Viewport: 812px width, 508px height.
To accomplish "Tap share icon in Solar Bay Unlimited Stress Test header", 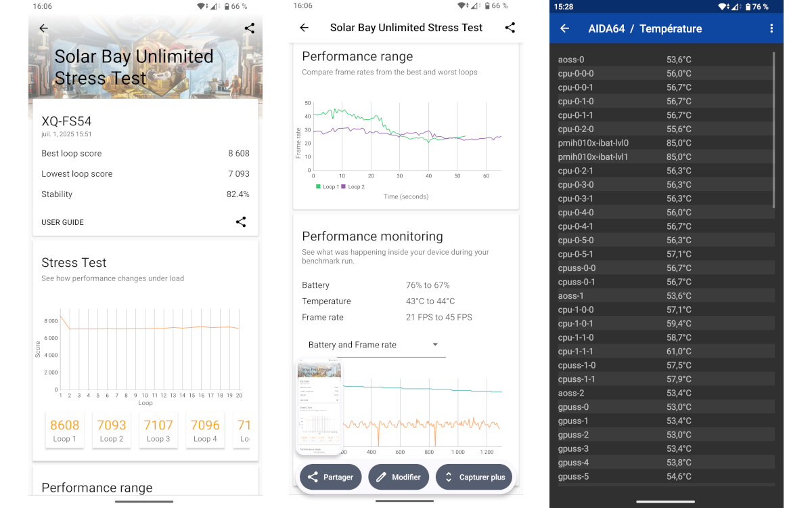I will point(510,28).
